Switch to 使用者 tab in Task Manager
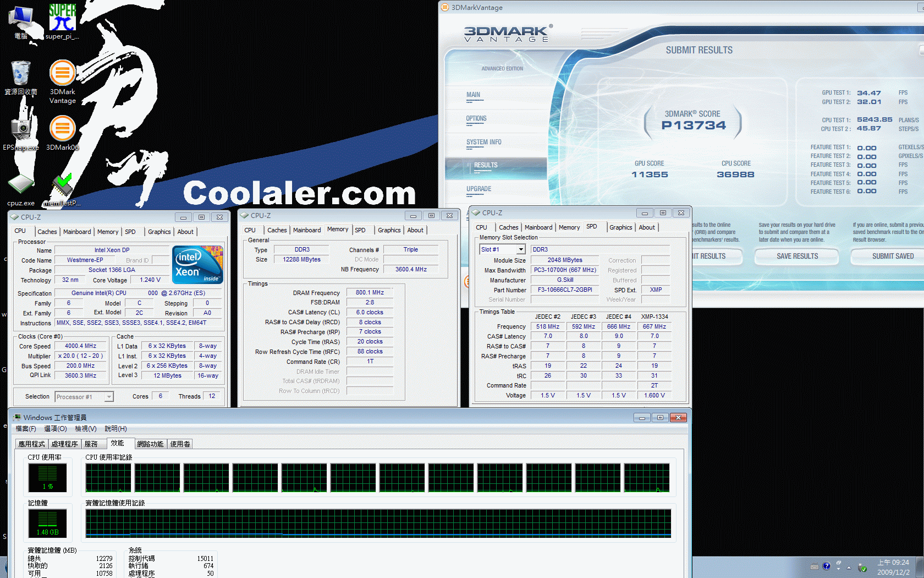 (180, 444)
